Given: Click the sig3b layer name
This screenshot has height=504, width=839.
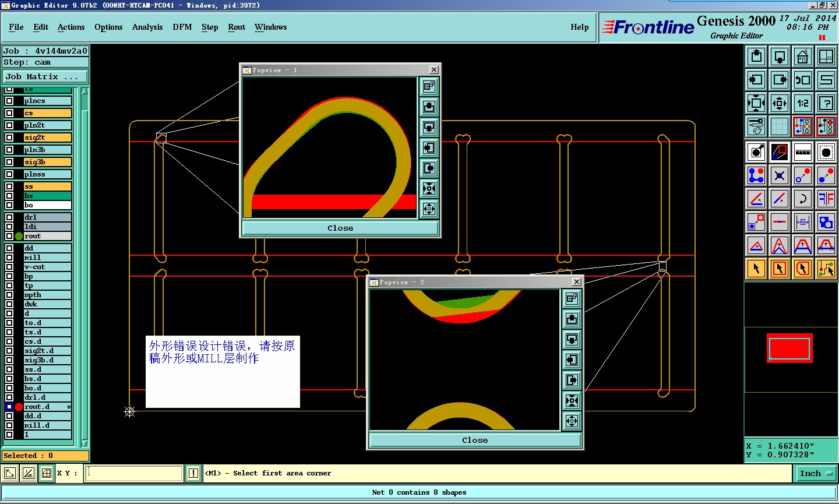Looking at the screenshot, I should 47,162.
